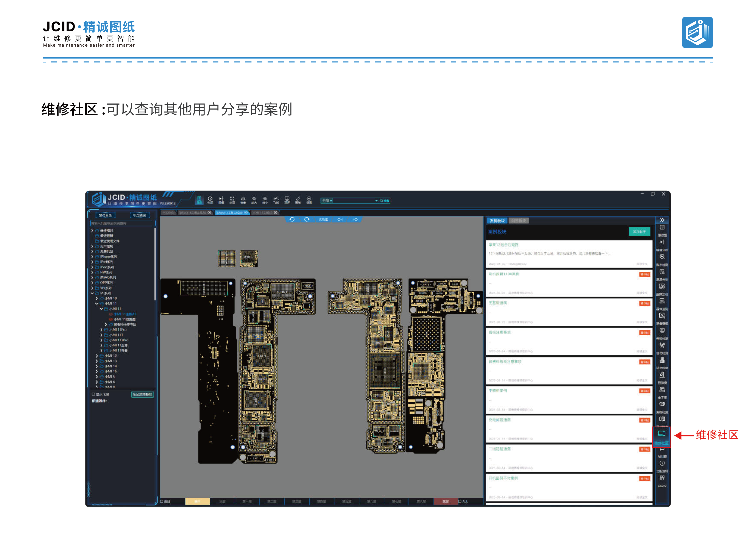Rotate board counter-clockwise with the left rotate icon
The image size is (756, 535).
[292, 220]
